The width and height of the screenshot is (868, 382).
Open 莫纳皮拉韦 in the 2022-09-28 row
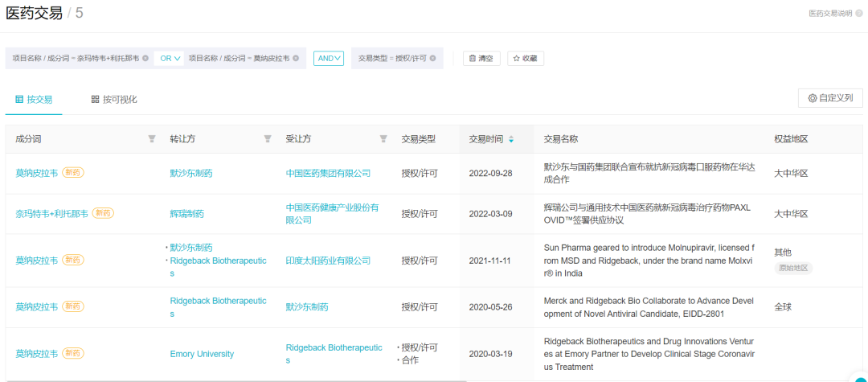click(x=36, y=173)
